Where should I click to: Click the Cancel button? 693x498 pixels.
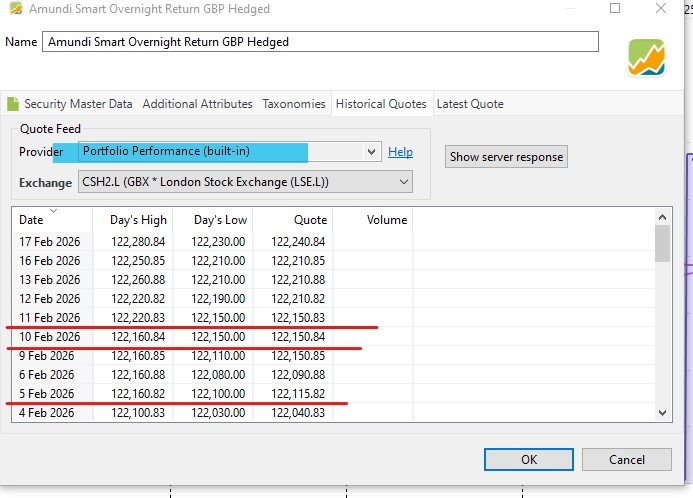[627, 459]
